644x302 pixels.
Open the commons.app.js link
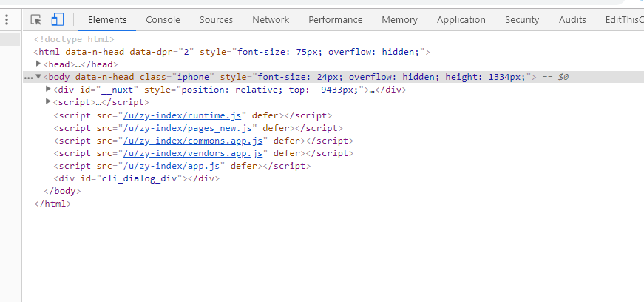(193, 141)
